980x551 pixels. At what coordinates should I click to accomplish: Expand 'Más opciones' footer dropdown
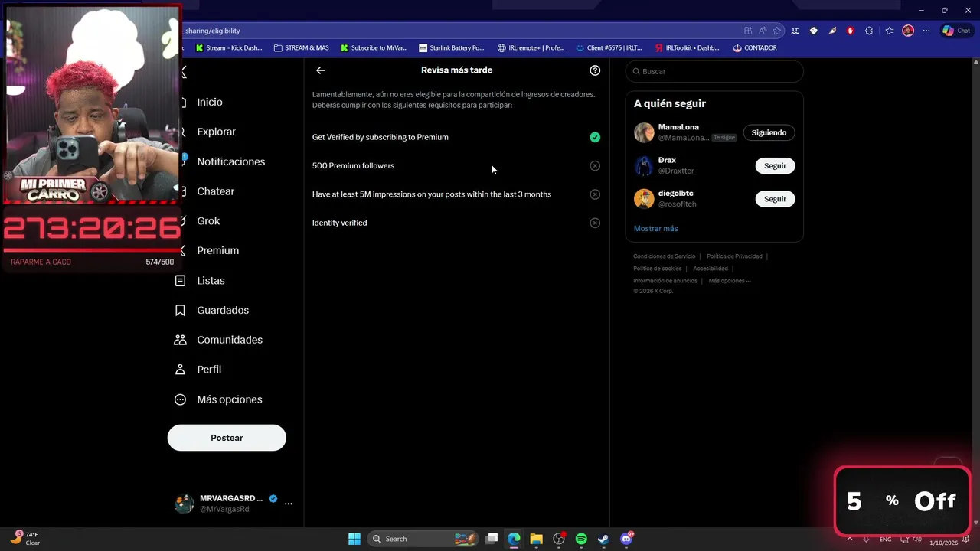pos(730,281)
